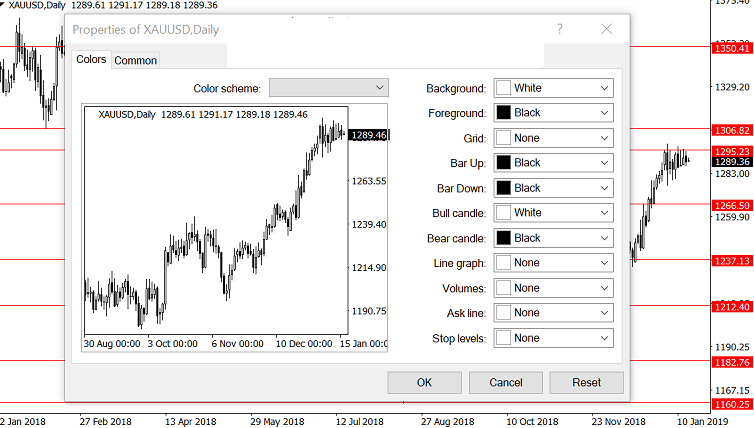The image size is (754, 428).
Task: Open the Volumes color dropdown
Action: (553, 288)
